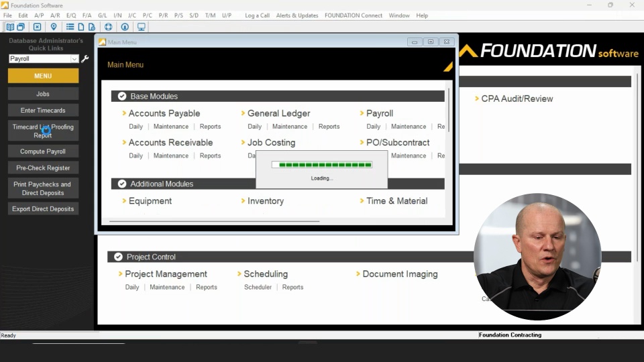The height and width of the screenshot is (362, 644).
Task: Click the bulleted list toolbar icon
Action: click(x=70, y=27)
